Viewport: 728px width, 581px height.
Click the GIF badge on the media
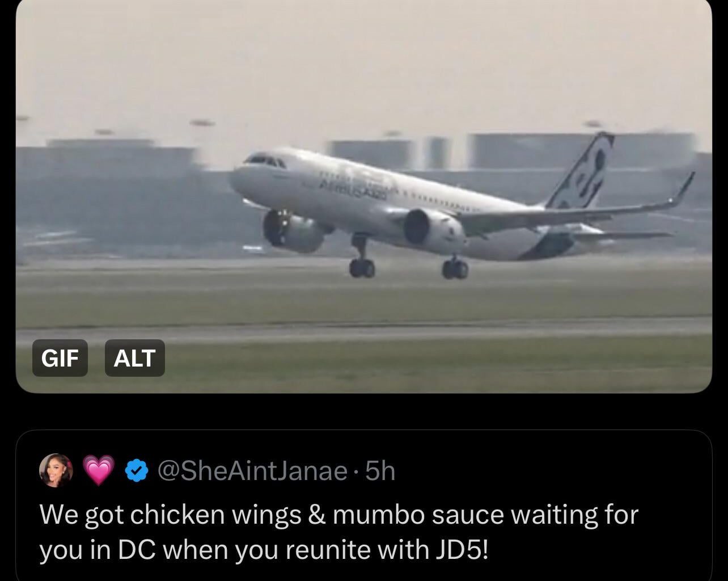point(60,358)
